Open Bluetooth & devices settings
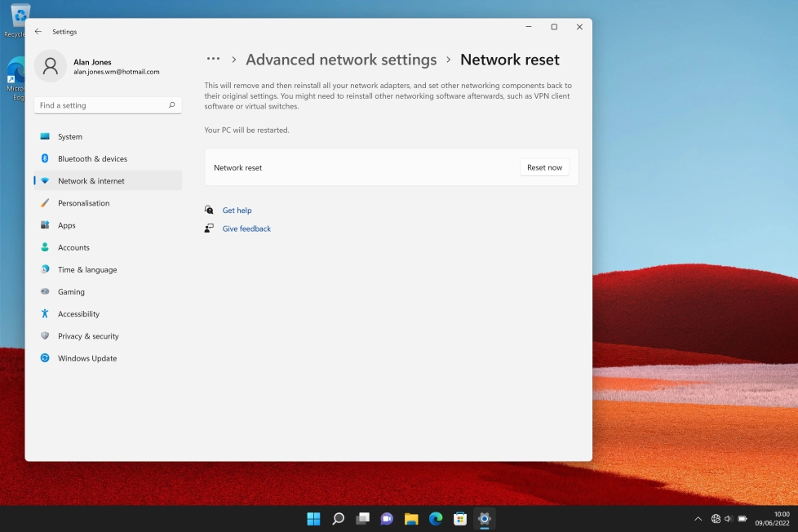Image resolution: width=798 pixels, height=532 pixels. [45, 158]
